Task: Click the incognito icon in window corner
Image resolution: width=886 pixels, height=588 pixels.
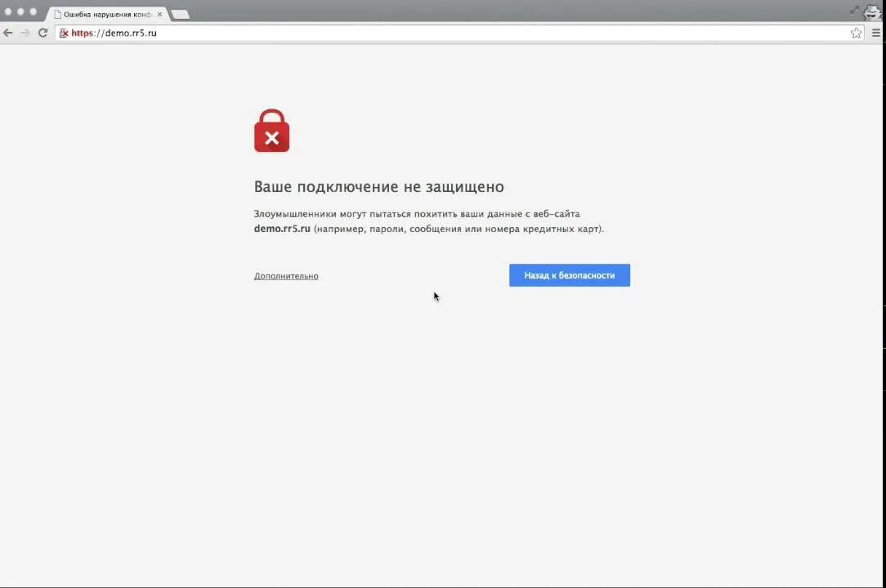Action: [x=872, y=11]
